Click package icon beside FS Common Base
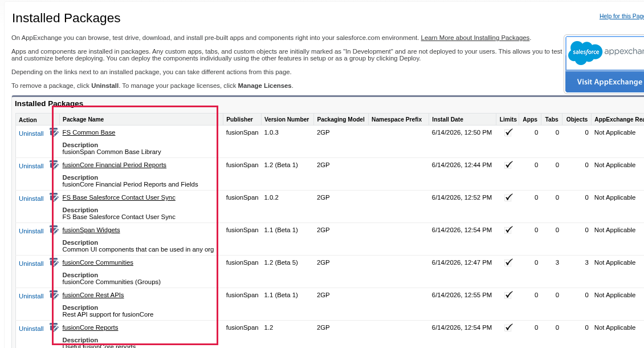The height and width of the screenshot is (348, 644). click(x=54, y=132)
